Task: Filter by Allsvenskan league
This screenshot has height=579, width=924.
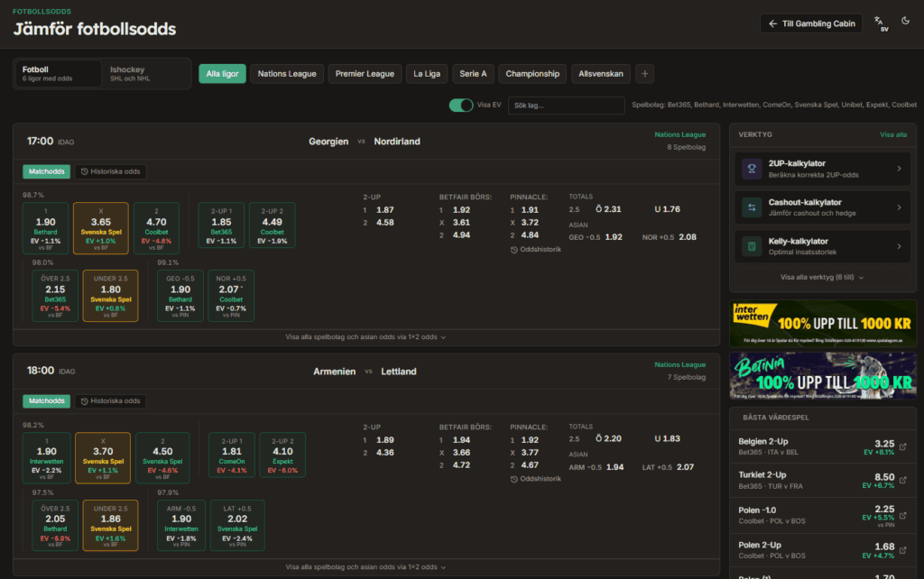Action: (600, 74)
